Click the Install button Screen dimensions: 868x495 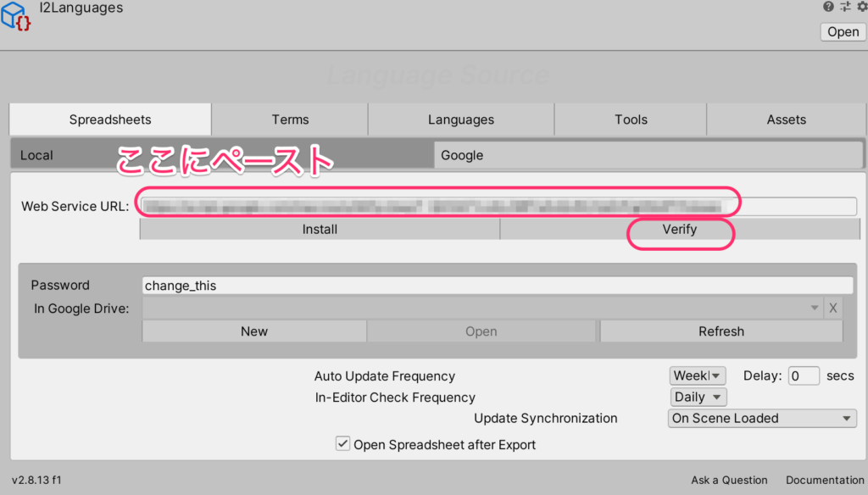320,229
